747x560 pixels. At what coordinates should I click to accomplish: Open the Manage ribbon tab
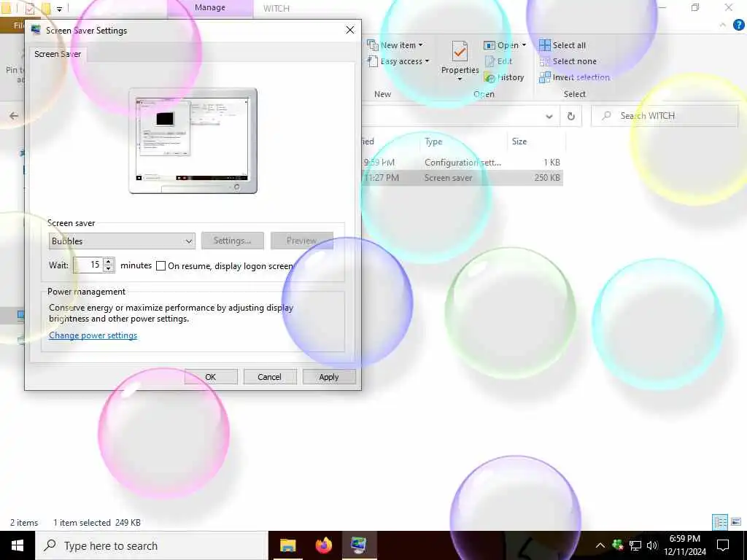[x=210, y=8]
